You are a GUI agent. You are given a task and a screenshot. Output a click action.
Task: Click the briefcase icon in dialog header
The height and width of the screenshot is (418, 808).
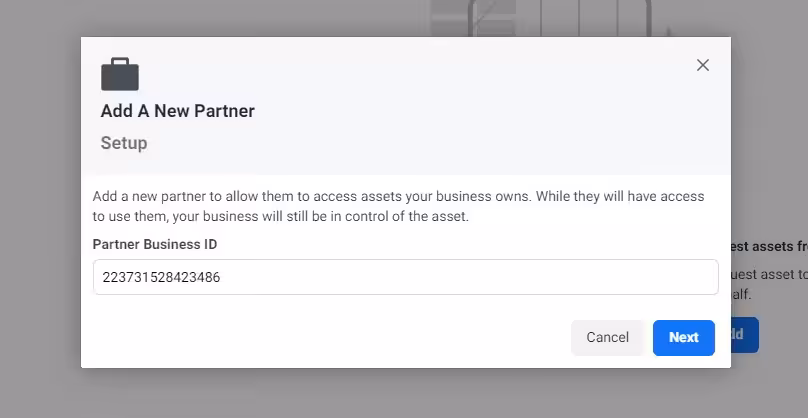tap(120, 74)
